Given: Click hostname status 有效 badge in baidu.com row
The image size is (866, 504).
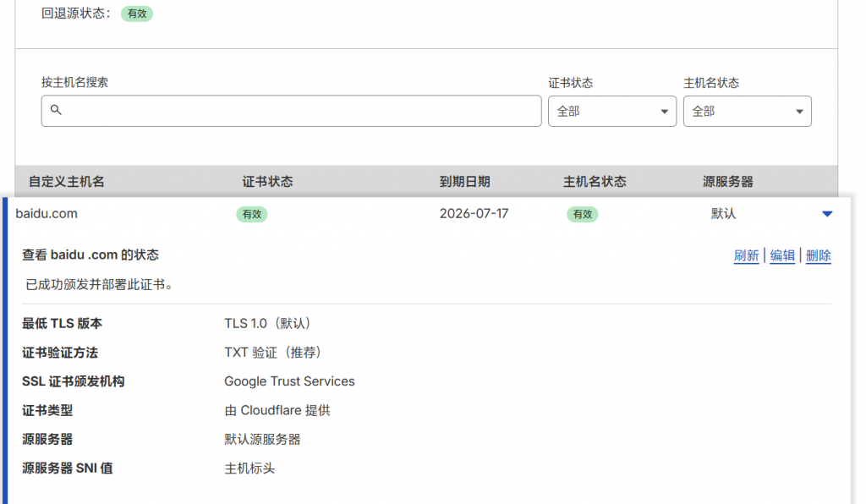Looking at the screenshot, I should pyautogui.click(x=582, y=215).
